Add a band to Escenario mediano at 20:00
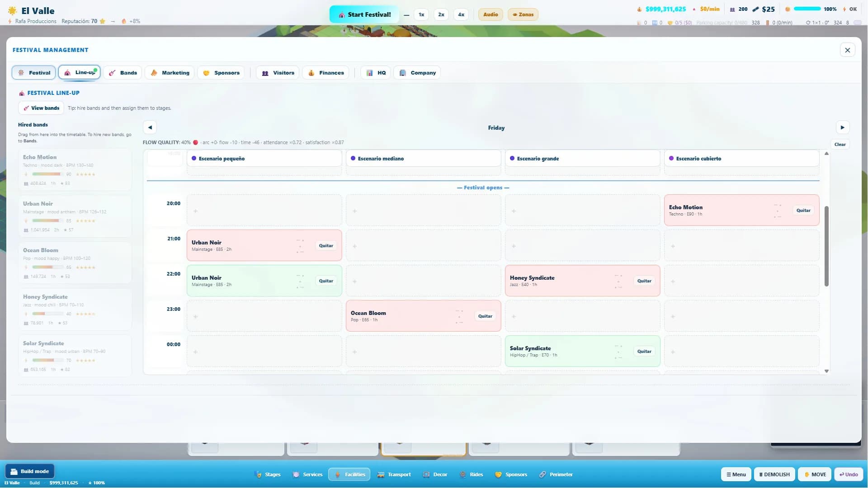868x488 pixels. pyautogui.click(x=423, y=211)
